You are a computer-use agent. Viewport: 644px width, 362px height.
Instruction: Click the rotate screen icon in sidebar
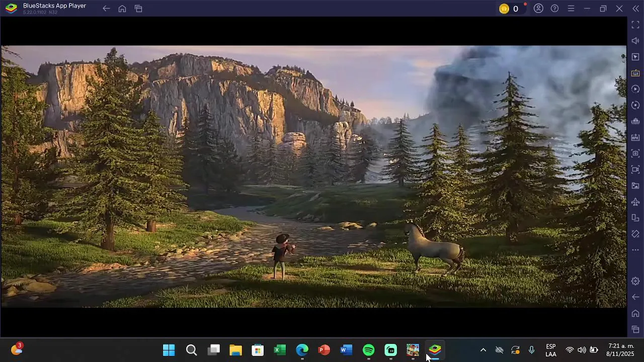point(635,218)
